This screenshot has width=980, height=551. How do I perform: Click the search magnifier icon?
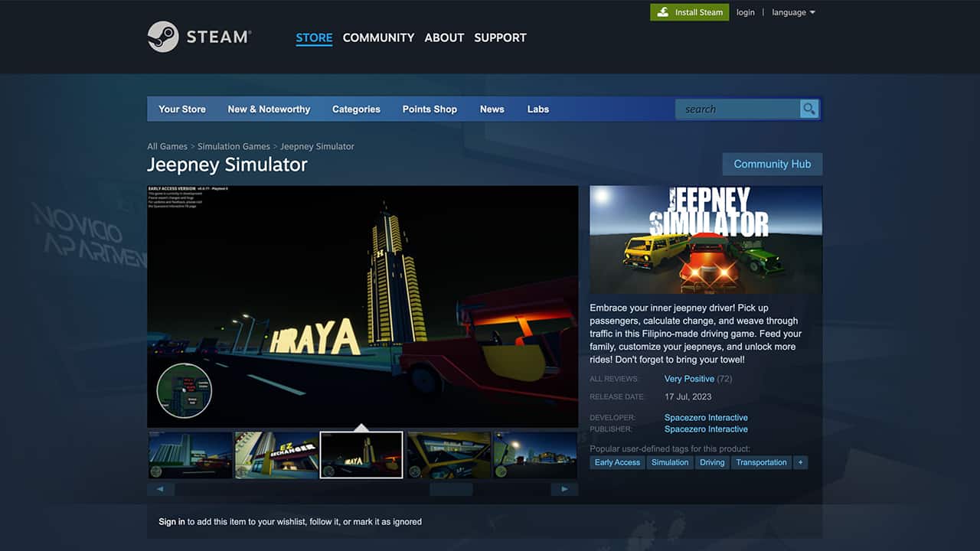tap(809, 109)
